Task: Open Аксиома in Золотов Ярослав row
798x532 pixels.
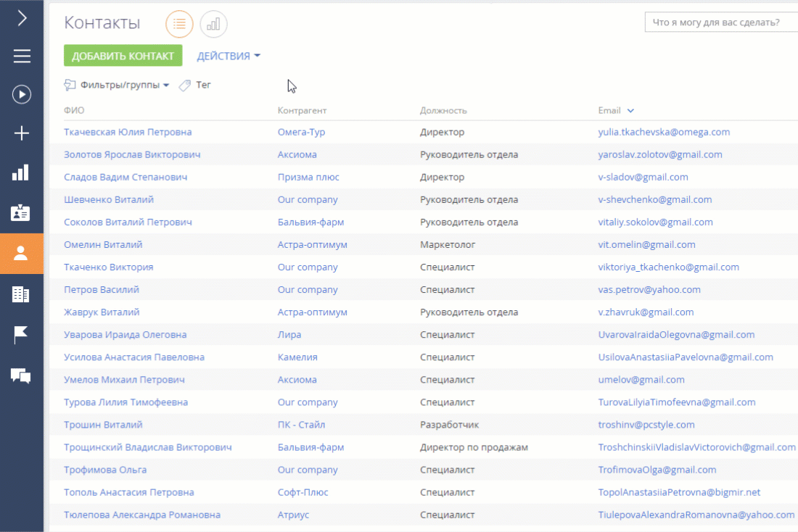Action: [297, 154]
